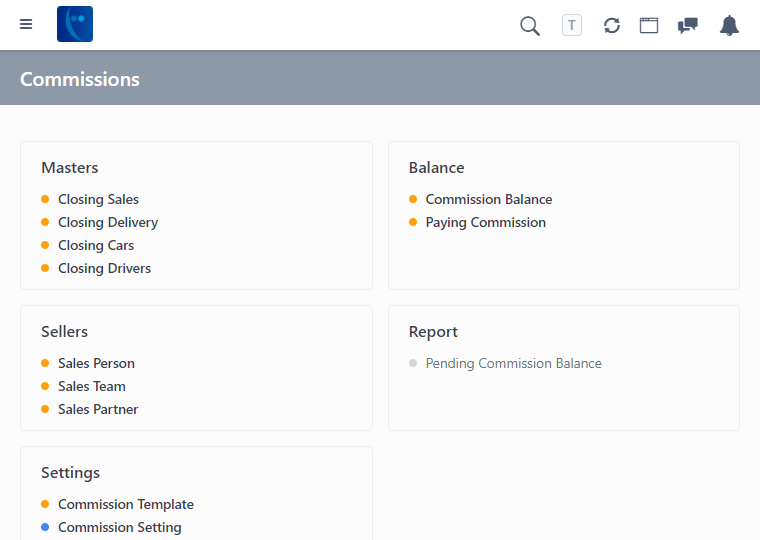Image resolution: width=760 pixels, height=540 pixels.
Task: Open Commission Template
Action: [126, 504]
